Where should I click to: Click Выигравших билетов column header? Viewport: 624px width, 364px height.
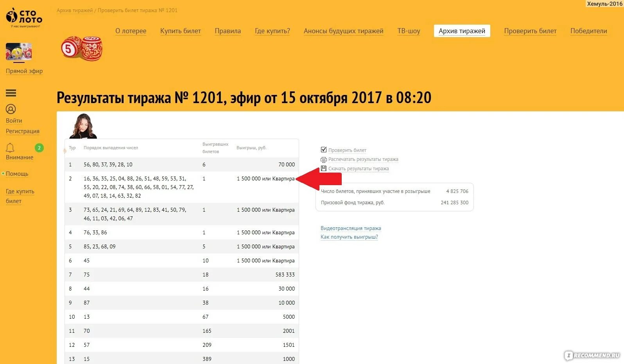[215, 148]
